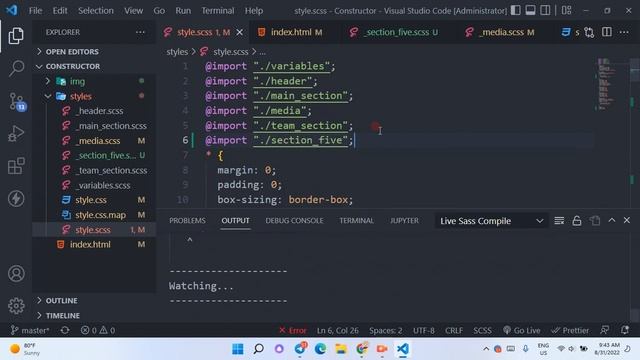Open Explorer more actions ellipsis
Viewport: 640px width, 360px height.
click(140, 32)
